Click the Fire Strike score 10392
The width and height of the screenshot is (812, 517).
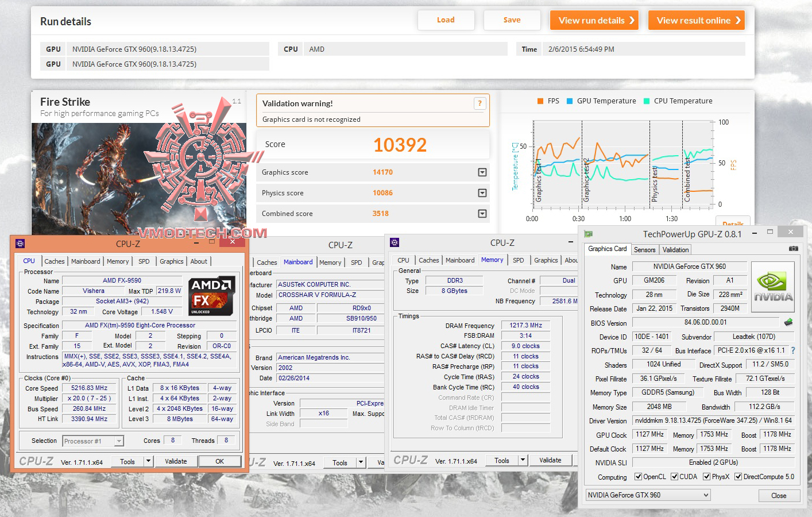point(400,145)
